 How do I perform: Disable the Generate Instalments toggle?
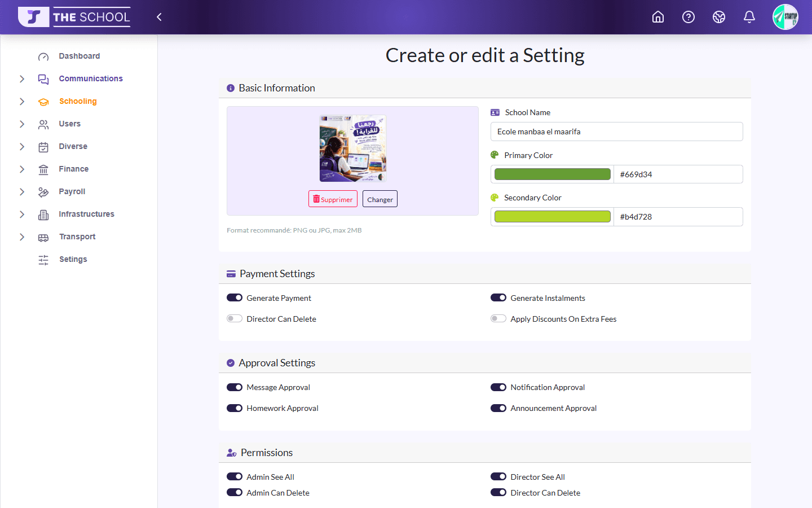pos(498,297)
